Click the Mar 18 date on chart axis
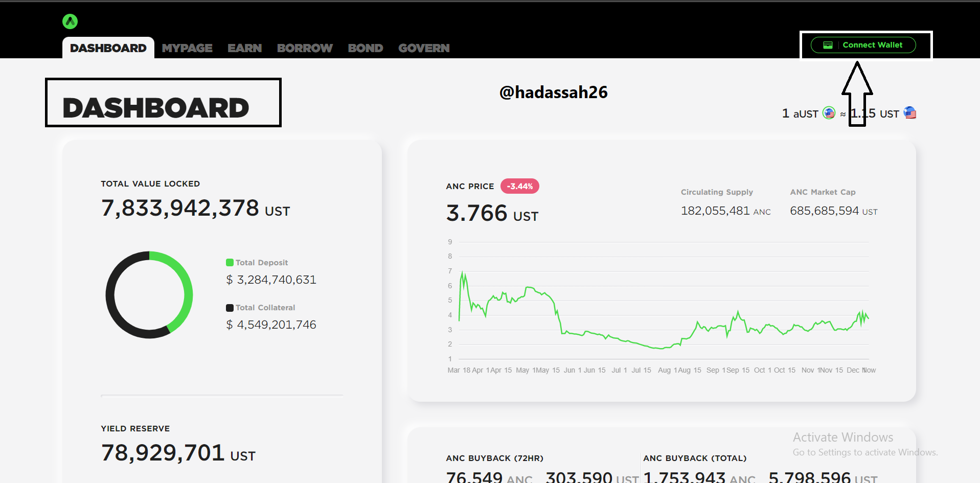Image resolution: width=980 pixels, height=483 pixels. click(x=459, y=370)
